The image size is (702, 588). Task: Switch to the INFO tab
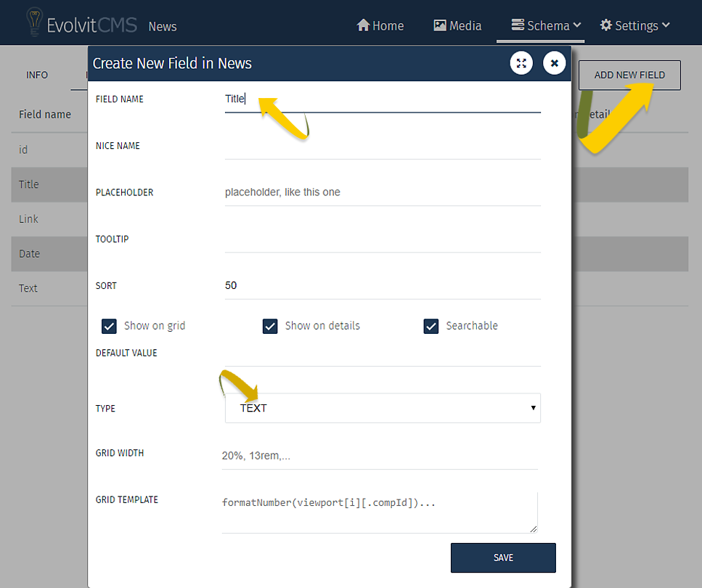click(37, 75)
